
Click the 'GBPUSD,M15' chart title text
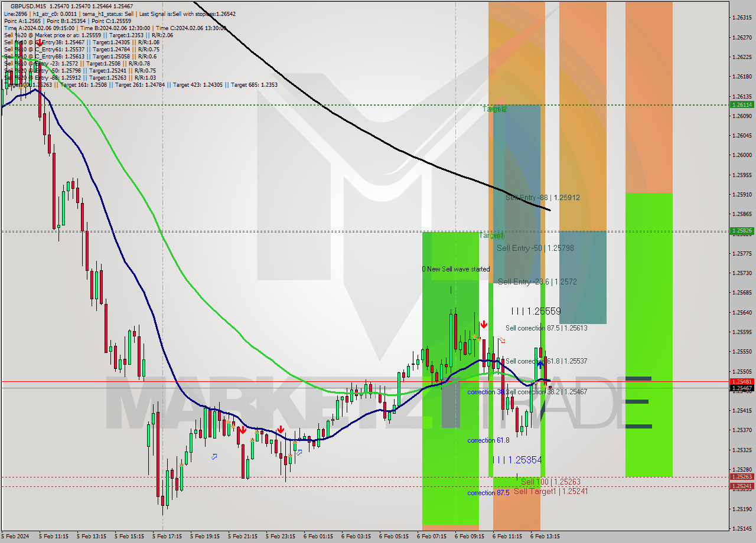[28, 6]
